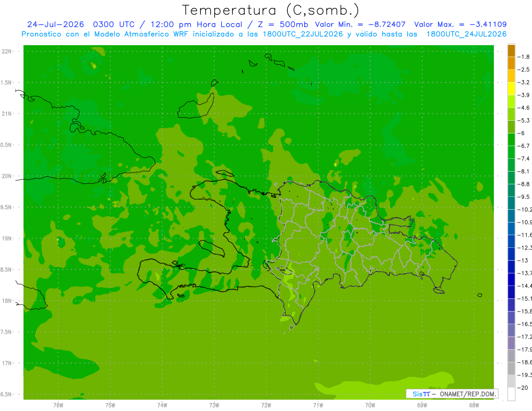Pick the yellow swatch between -3.2 and -3.9
The height and width of the screenshot is (411, 532).
(511, 89)
